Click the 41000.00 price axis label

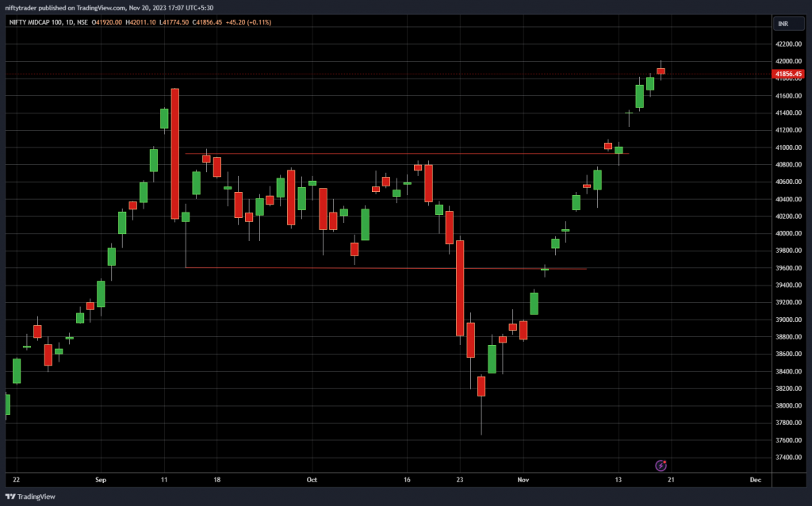click(x=788, y=148)
